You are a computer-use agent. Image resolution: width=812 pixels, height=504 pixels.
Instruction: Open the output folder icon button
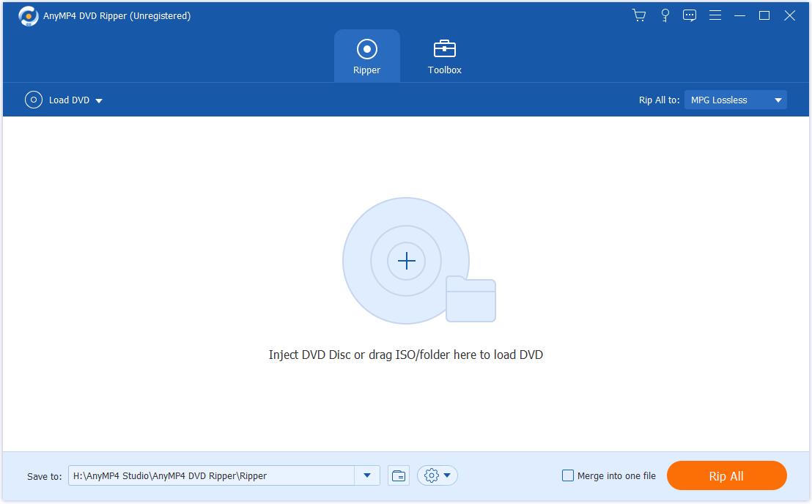(398, 475)
